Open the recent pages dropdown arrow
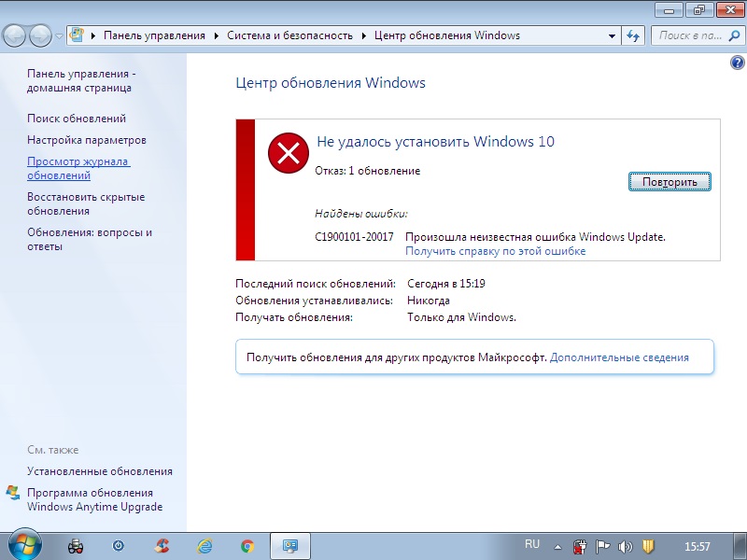 (60, 35)
